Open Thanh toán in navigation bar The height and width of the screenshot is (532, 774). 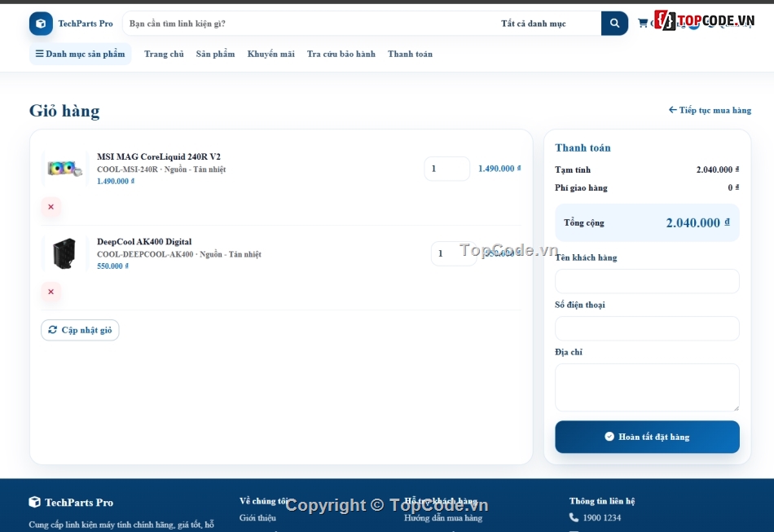pos(410,54)
